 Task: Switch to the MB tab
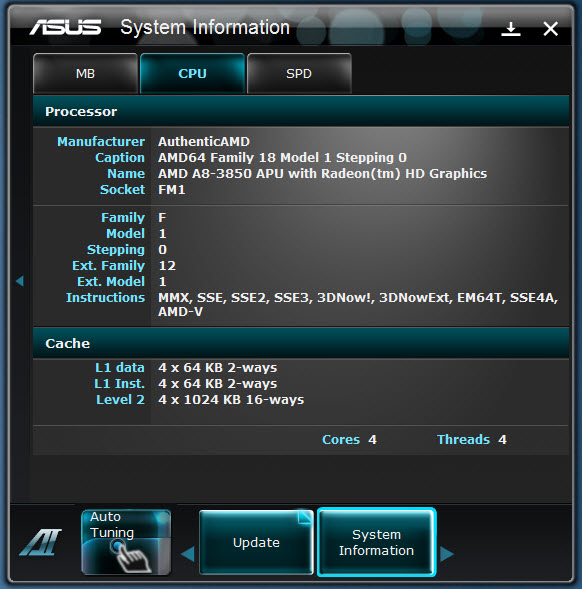click(x=85, y=73)
